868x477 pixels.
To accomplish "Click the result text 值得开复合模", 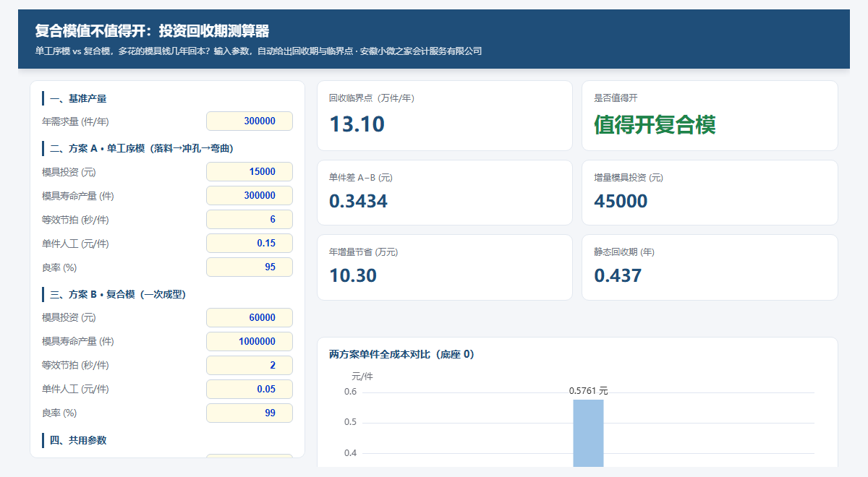I will click(x=655, y=124).
